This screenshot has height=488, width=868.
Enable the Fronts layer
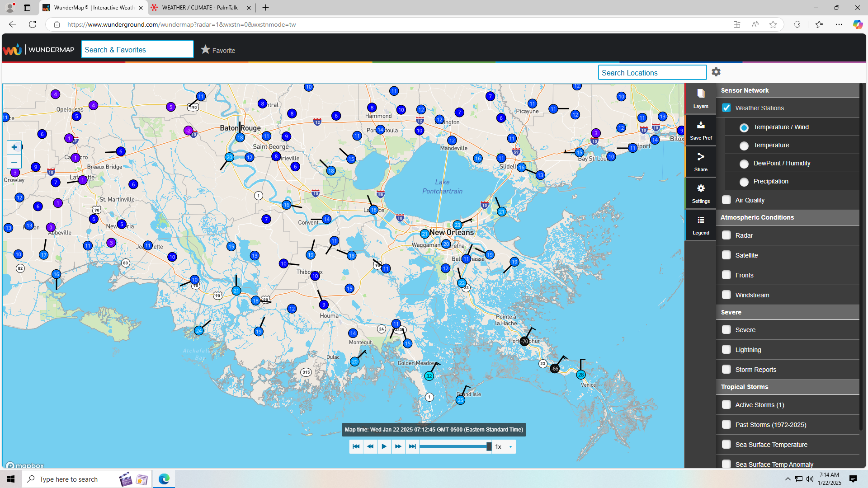726,275
